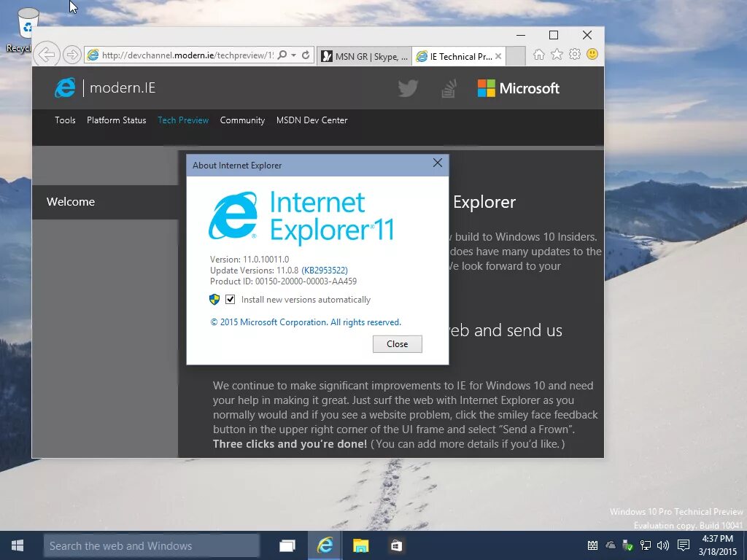Open the Stack Overflow icon
747x560 pixels.
tap(449, 88)
